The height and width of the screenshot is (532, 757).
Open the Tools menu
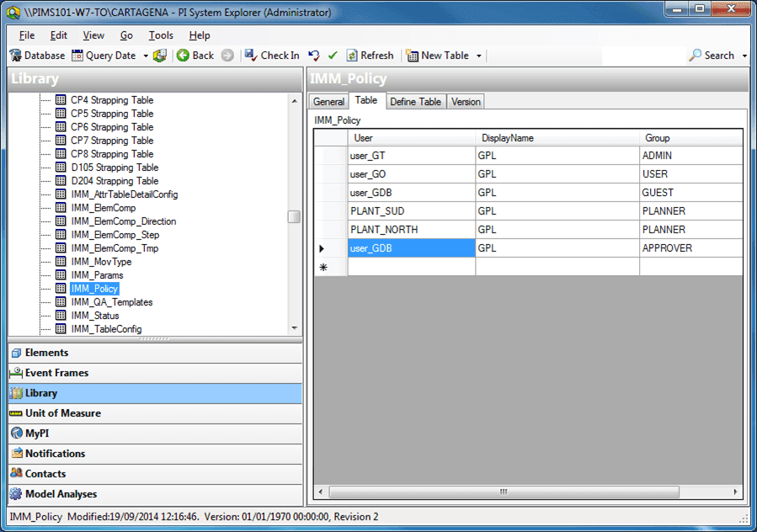click(161, 35)
